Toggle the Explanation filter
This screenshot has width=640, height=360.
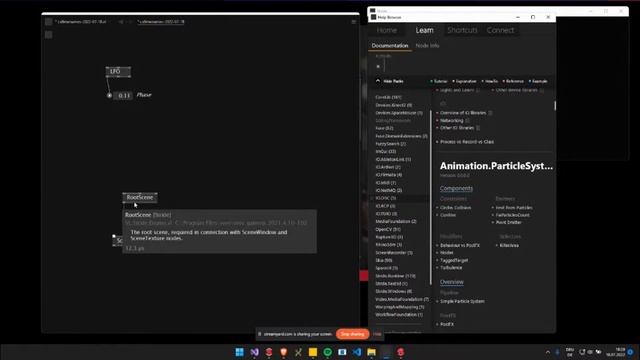464,81
